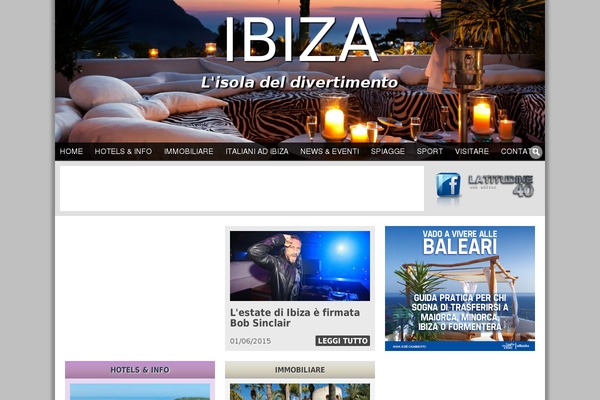Open the Visitare menu item
The image size is (600, 400).
coord(472,151)
